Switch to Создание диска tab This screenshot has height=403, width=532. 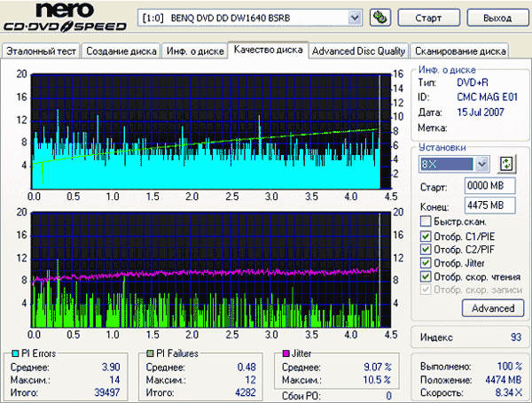pyautogui.click(x=121, y=51)
